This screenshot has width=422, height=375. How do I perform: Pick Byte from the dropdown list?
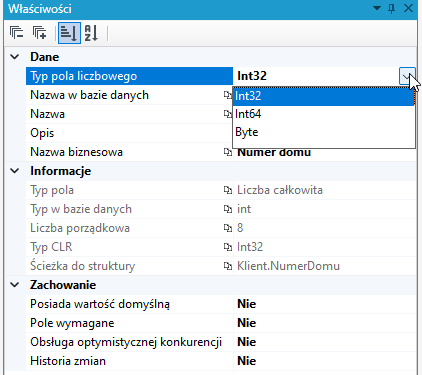pyautogui.click(x=324, y=132)
